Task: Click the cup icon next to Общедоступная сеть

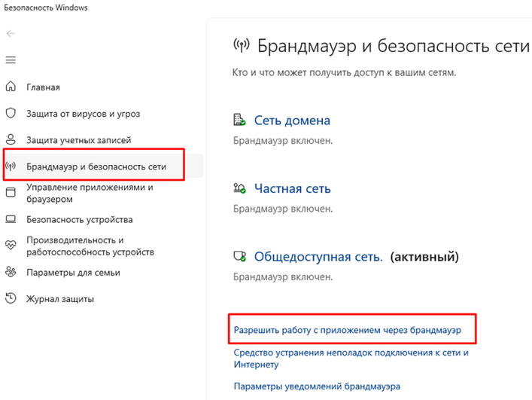Action: click(239, 256)
